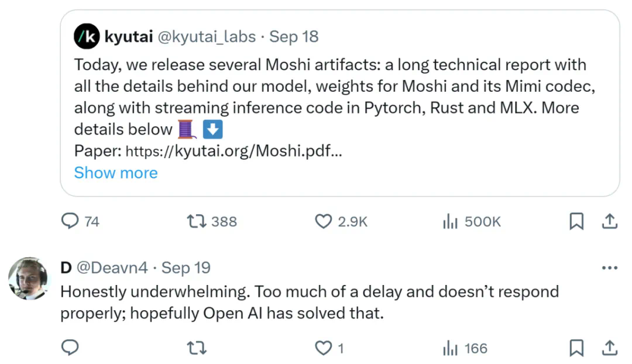Screen dimensions: 632x364
Task: Reply to the kyutai Moshi post
Action: pos(70,221)
